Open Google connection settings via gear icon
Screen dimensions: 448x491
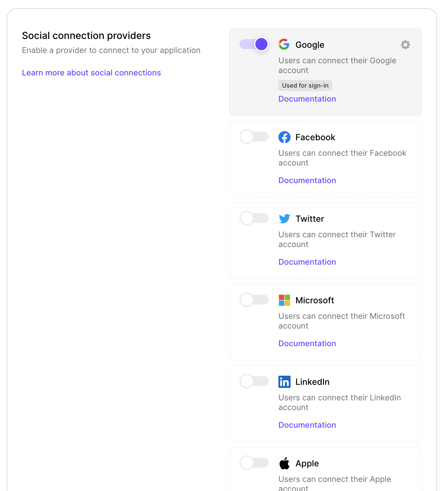405,45
